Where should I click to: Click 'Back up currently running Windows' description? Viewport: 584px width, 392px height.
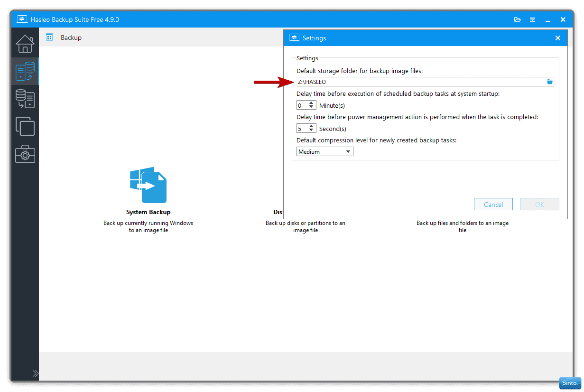click(x=148, y=226)
